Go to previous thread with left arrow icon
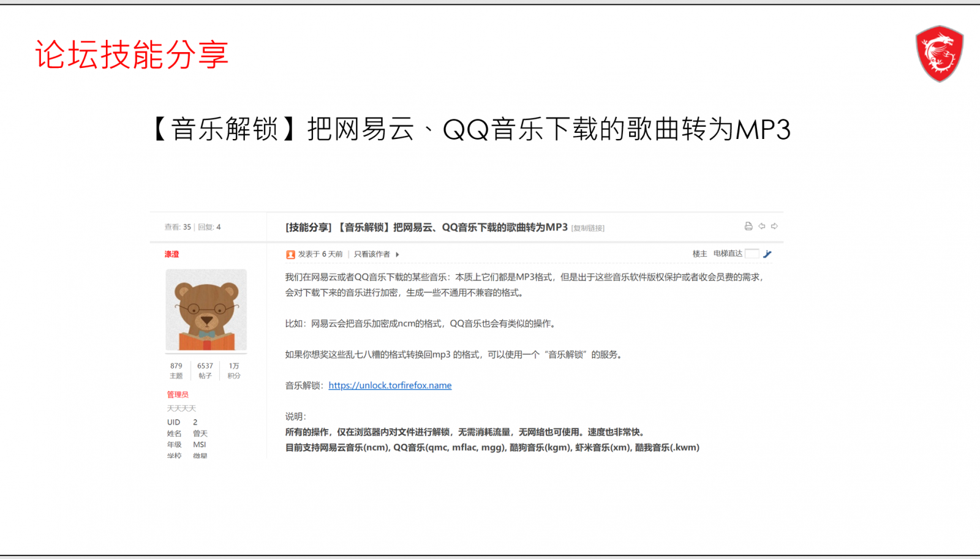The width and height of the screenshot is (980, 559). 761,226
